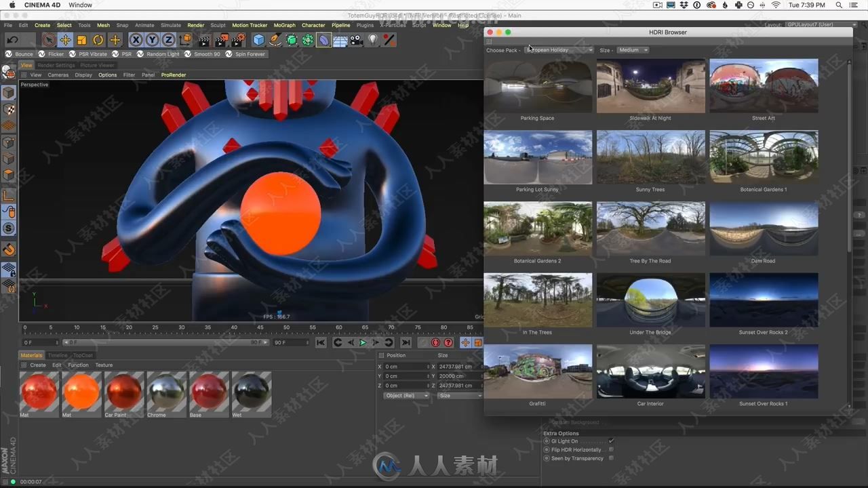Toggle Z axis lock

tap(168, 40)
